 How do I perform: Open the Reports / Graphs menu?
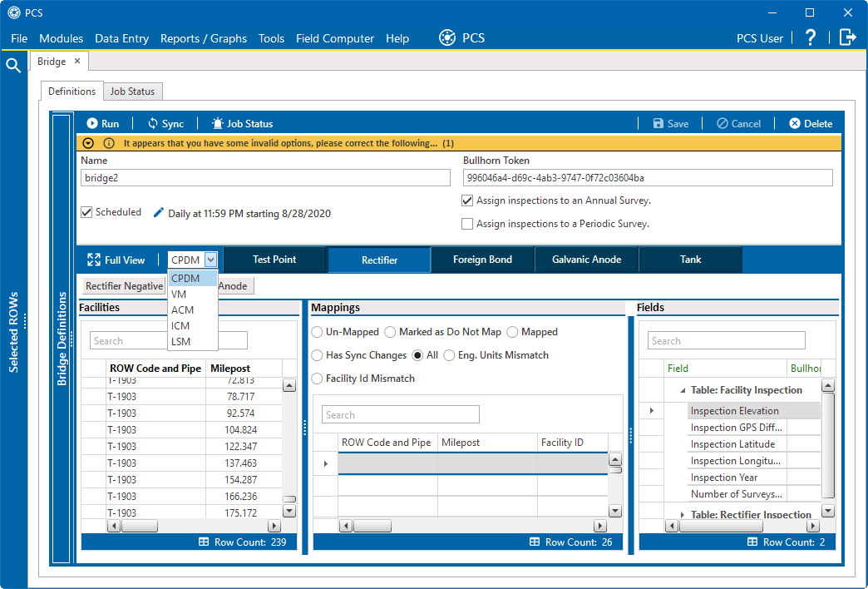[204, 38]
